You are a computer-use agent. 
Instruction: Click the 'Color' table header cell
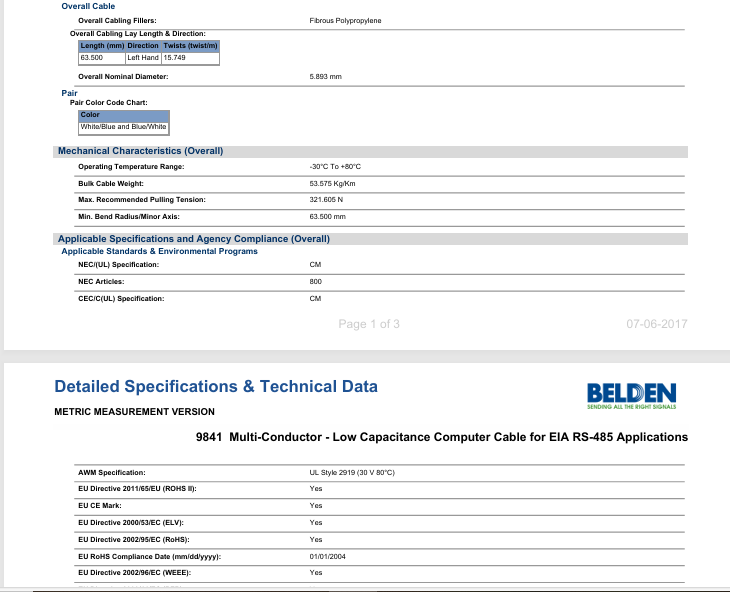124,115
